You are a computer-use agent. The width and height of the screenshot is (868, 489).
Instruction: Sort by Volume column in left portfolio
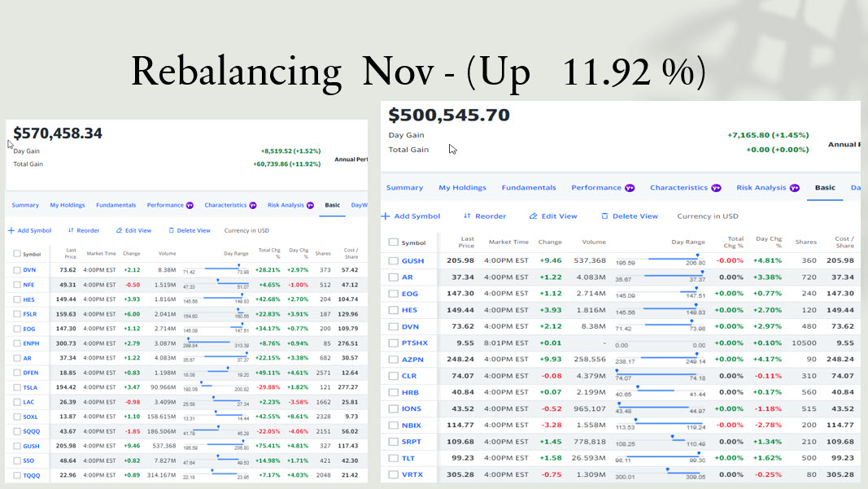point(168,253)
